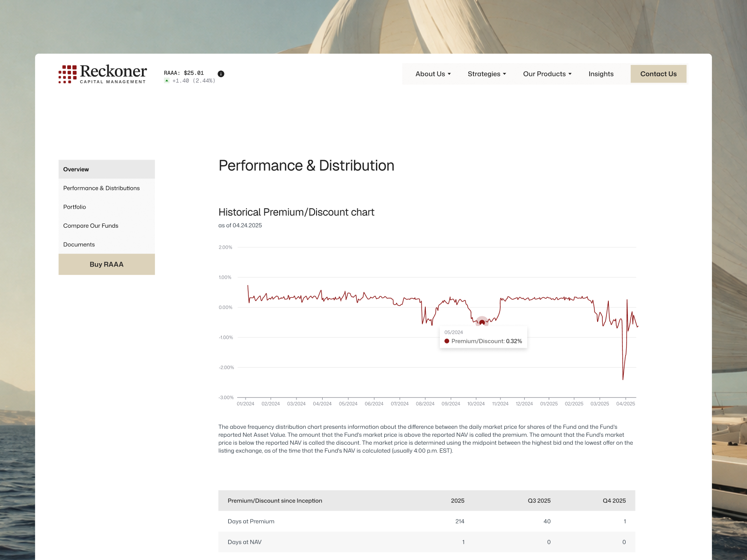Click the Contact Us button
Screen dimensions: 747x560
pyautogui.click(x=658, y=74)
